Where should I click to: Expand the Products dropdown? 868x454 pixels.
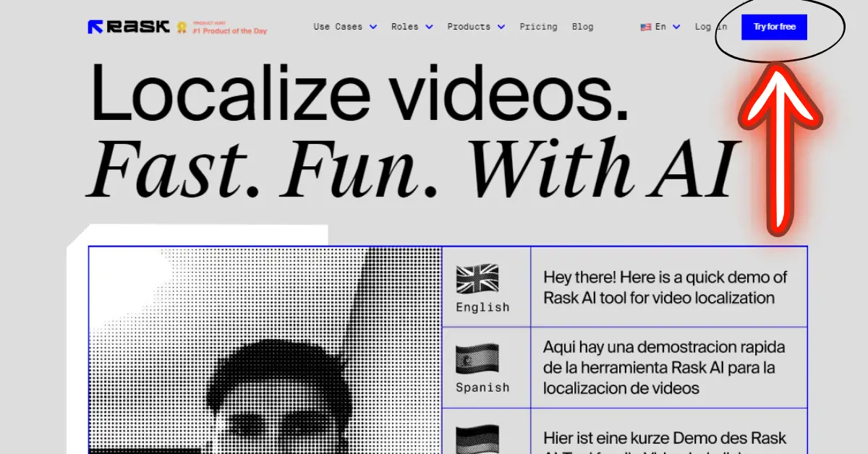tap(475, 27)
